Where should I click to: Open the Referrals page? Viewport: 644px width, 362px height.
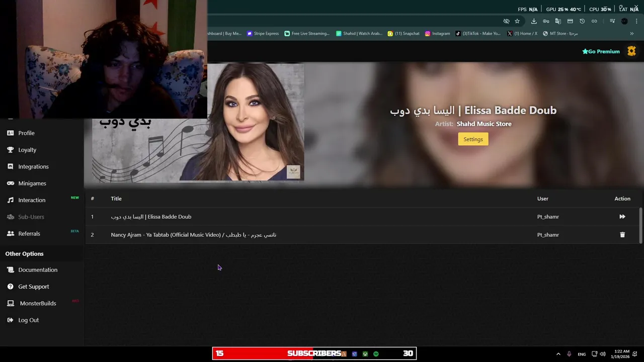point(29,234)
